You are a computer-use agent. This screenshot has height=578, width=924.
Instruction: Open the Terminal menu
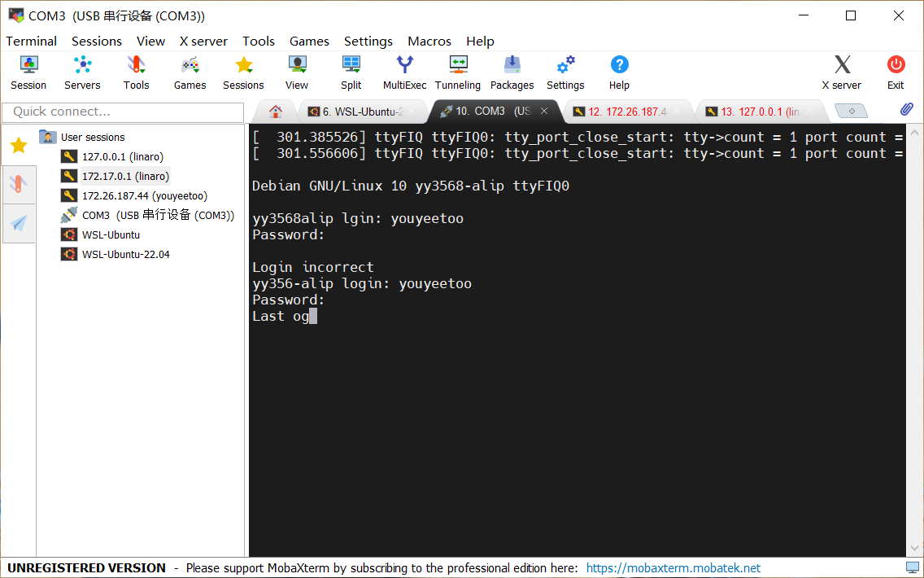tap(32, 41)
